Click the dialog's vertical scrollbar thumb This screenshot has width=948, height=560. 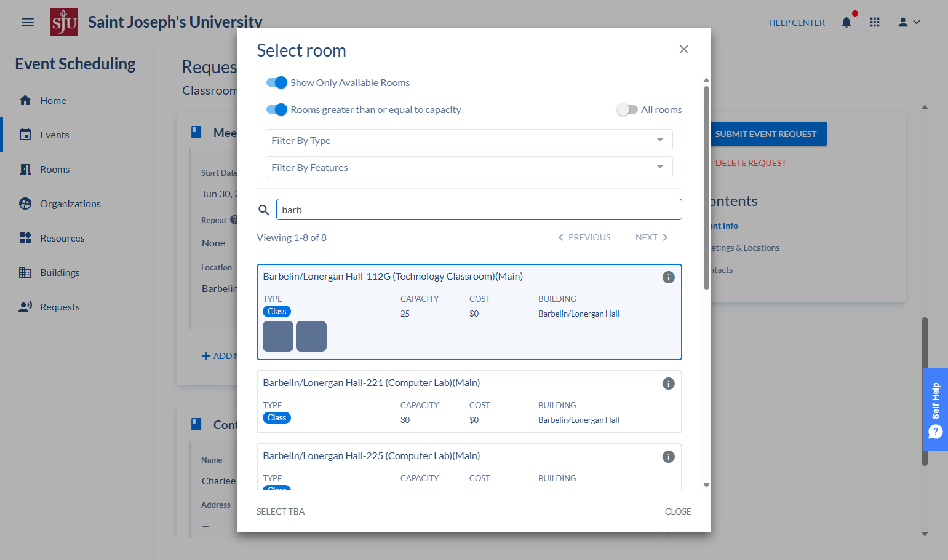[706, 187]
